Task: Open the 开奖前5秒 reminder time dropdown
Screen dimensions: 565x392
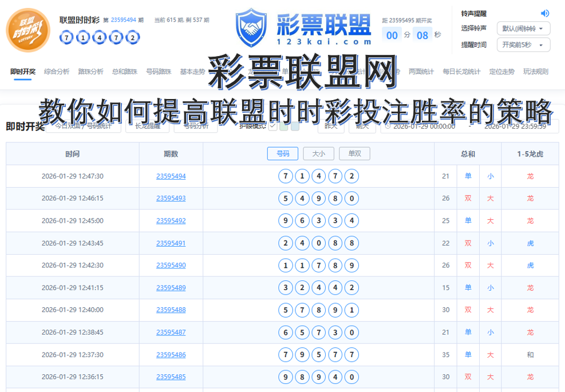Action: (x=524, y=45)
